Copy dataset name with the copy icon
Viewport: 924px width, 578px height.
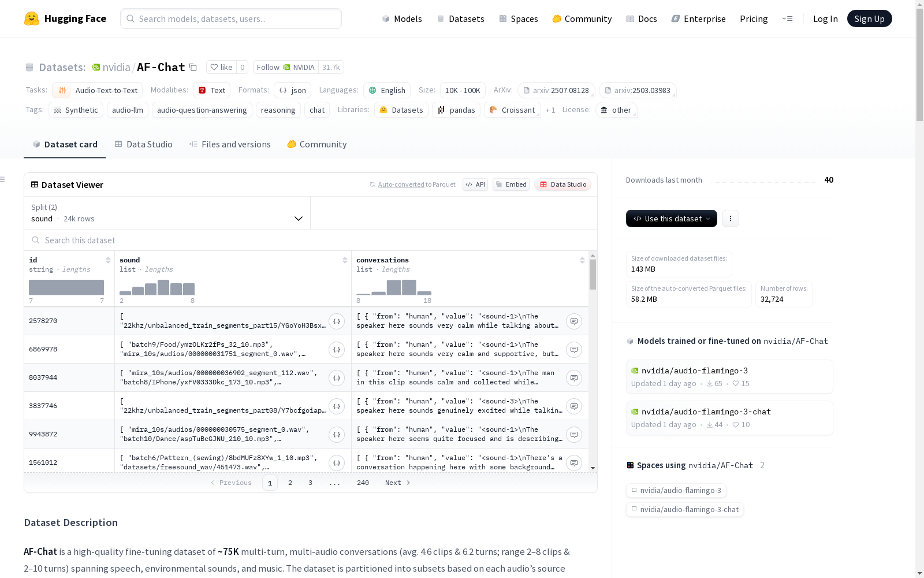point(193,68)
